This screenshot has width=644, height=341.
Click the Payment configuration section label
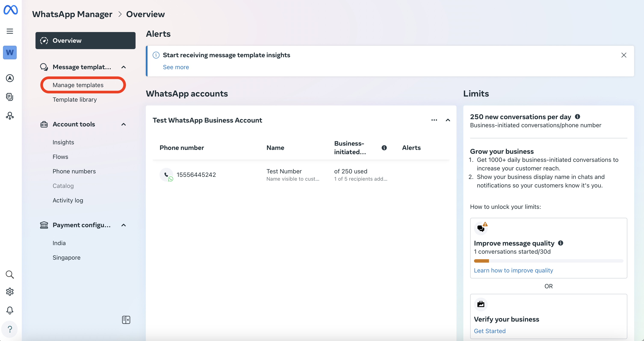click(81, 225)
